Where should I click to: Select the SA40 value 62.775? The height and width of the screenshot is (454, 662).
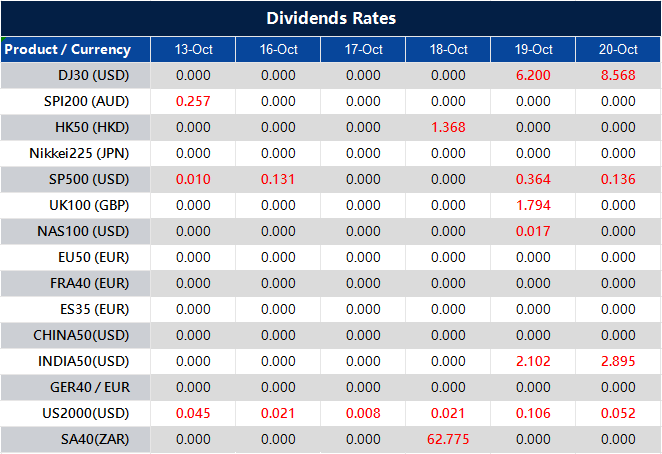(x=448, y=439)
